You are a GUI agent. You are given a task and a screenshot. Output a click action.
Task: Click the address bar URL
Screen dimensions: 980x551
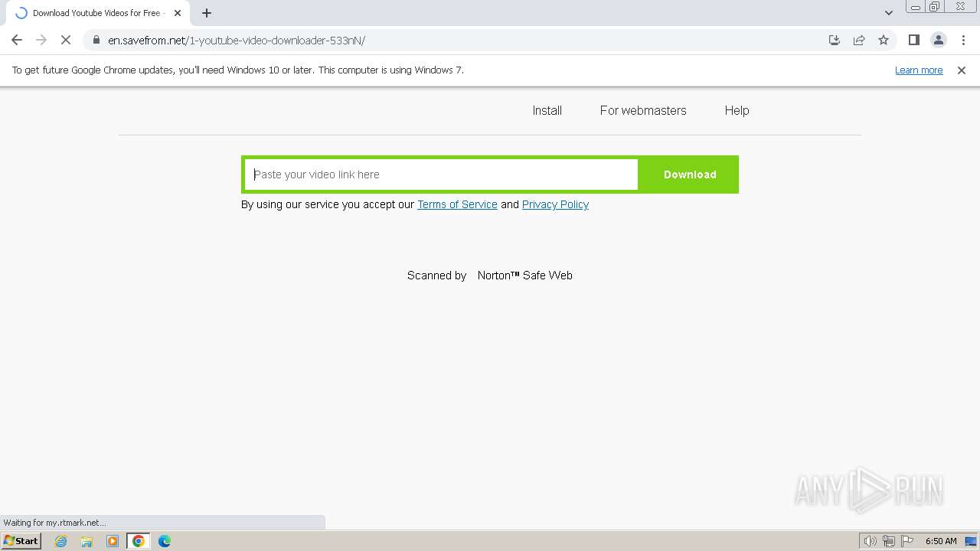[x=237, y=40]
